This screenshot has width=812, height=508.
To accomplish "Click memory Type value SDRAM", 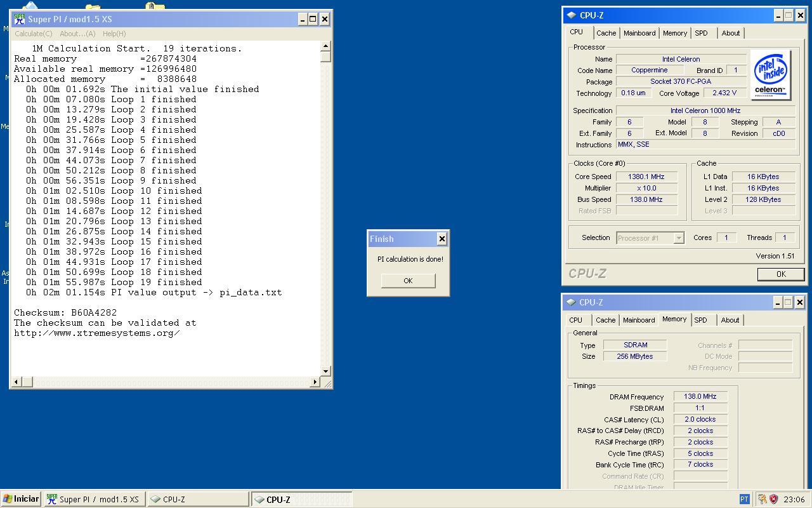I will 635,345.
